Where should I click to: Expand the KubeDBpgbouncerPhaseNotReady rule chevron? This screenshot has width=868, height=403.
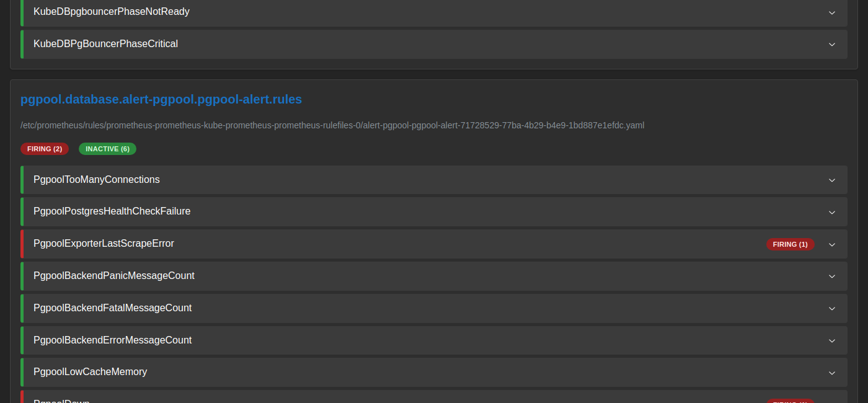click(832, 12)
